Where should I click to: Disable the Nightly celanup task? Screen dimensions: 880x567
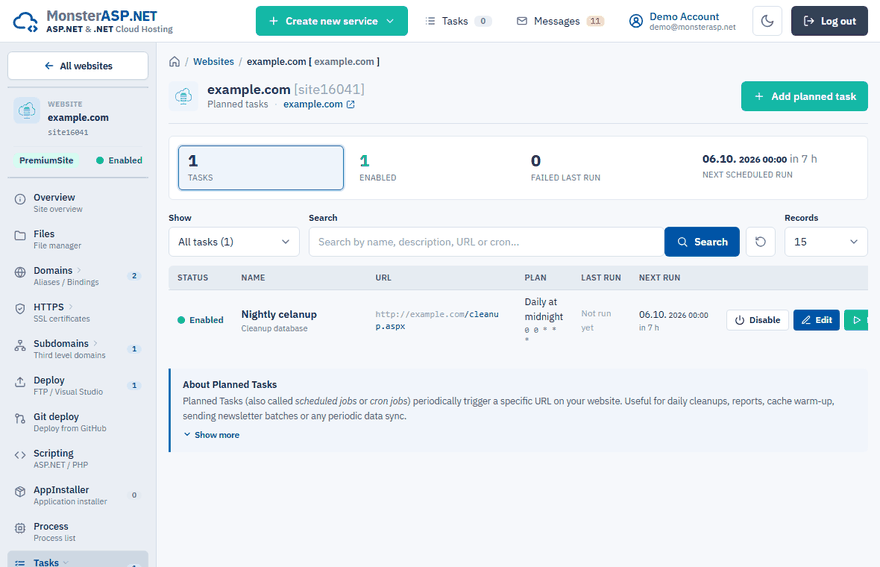[758, 320]
